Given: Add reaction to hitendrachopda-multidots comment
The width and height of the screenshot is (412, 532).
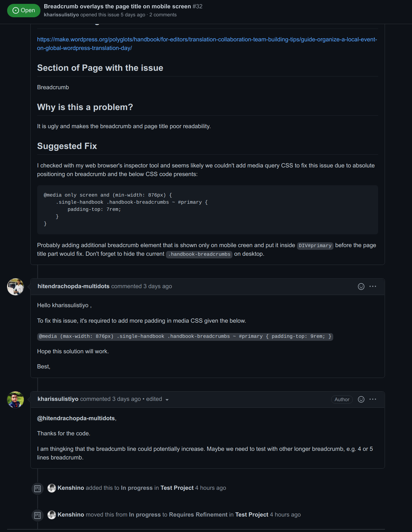Looking at the screenshot, I should [361, 286].
